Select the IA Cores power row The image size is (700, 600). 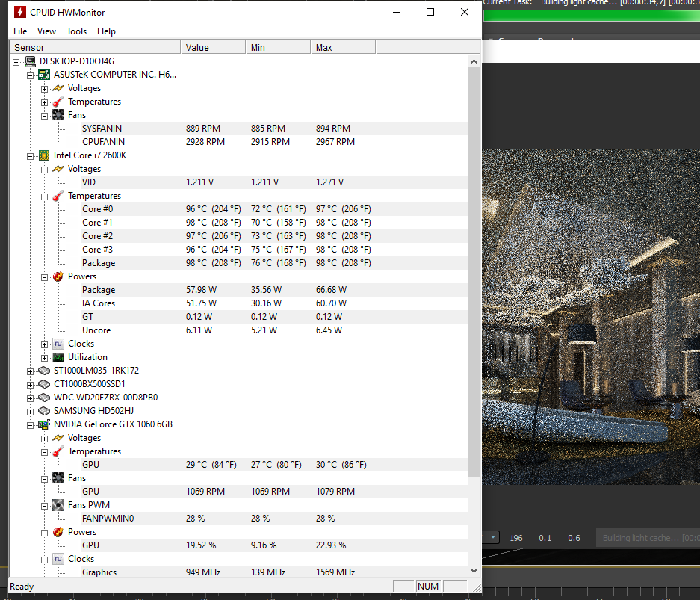tap(275, 303)
